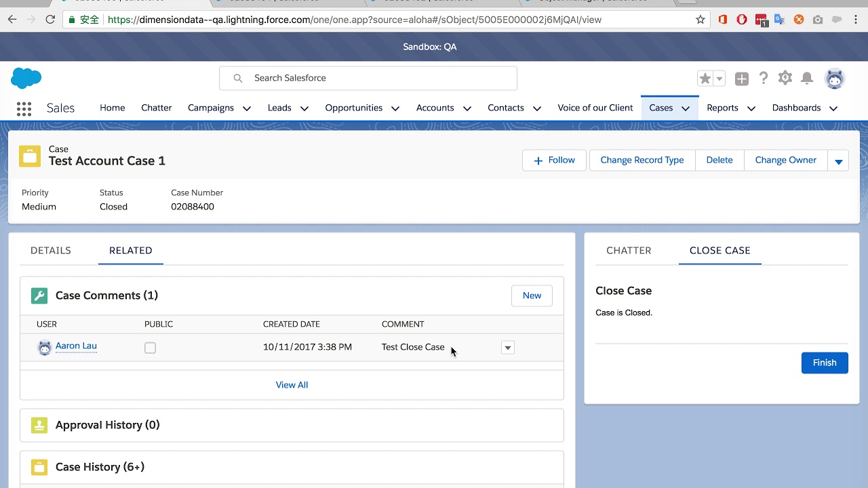Delete this case
Viewport: 868px width, 488px height.
719,161
